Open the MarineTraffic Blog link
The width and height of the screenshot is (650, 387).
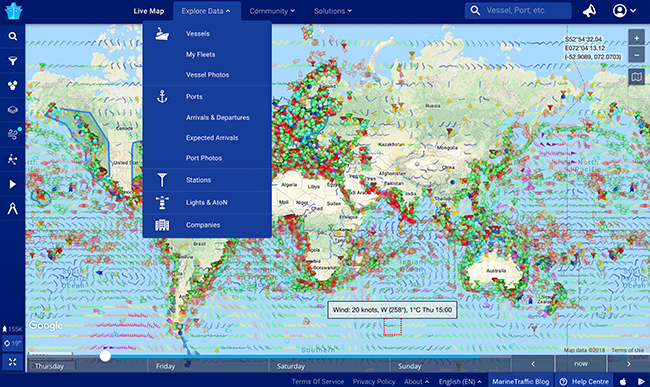click(521, 381)
